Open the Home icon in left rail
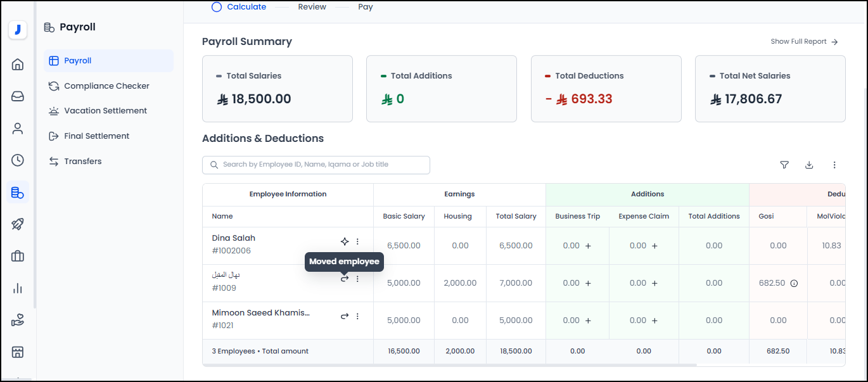This screenshot has height=382, width=868. (18, 64)
